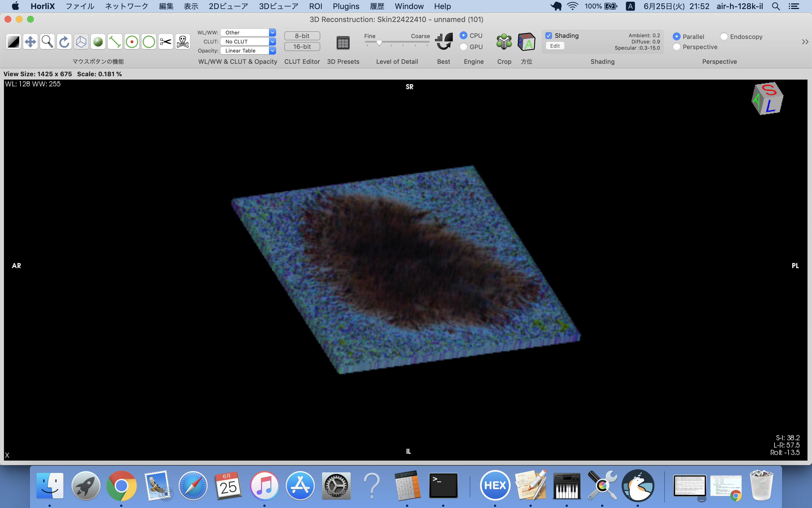This screenshot has width=812, height=508.
Task: Select Endoscopy projection
Action: click(x=724, y=37)
